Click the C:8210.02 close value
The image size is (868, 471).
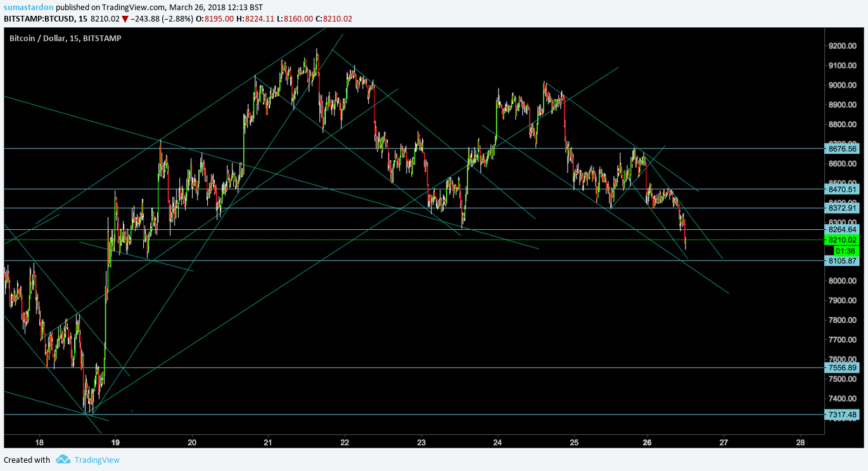(x=334, y=19)
